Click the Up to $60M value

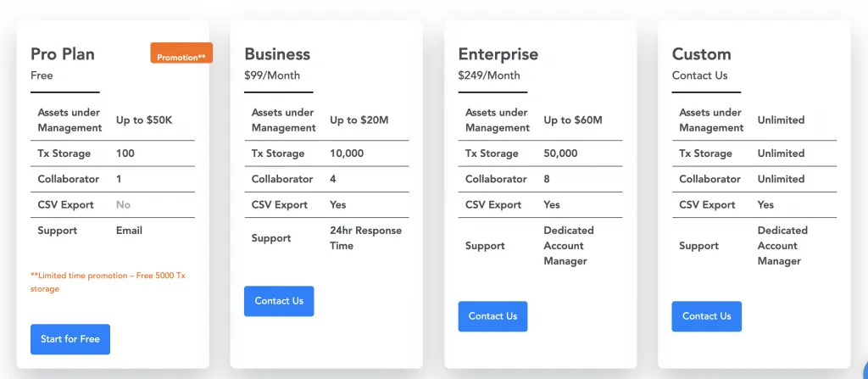pyautogui.click(x=573, y=120)
